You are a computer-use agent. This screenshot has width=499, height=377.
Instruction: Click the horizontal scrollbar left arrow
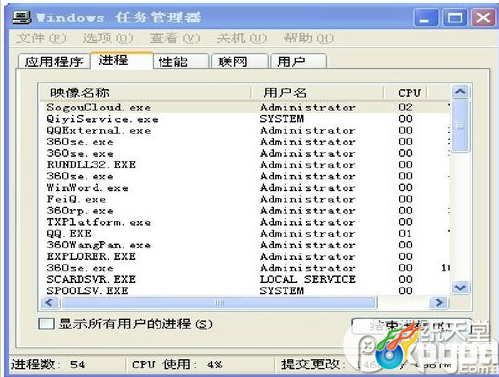[x=49, y=303]
